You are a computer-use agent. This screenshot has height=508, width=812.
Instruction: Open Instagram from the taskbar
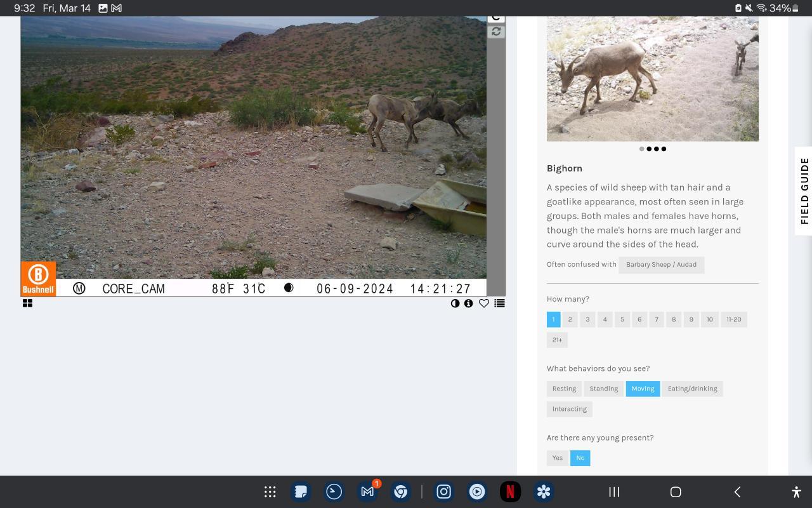pos(444,491)
